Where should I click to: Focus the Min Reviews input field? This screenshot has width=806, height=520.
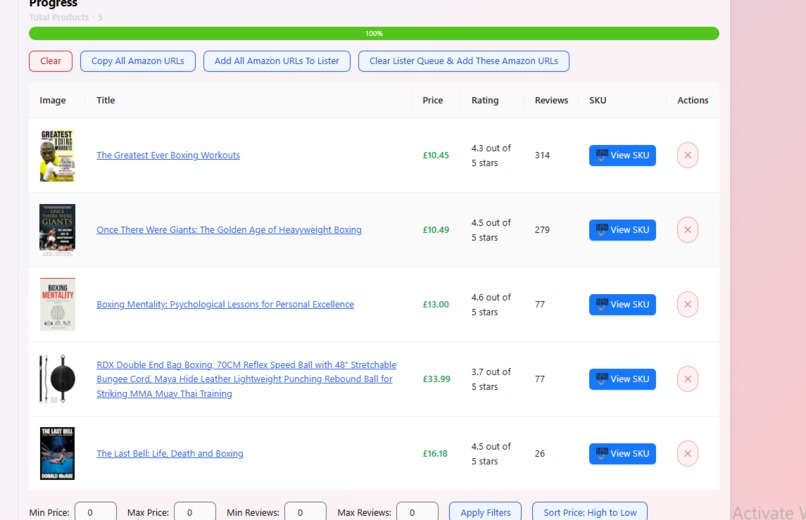(x=305, y=512)
